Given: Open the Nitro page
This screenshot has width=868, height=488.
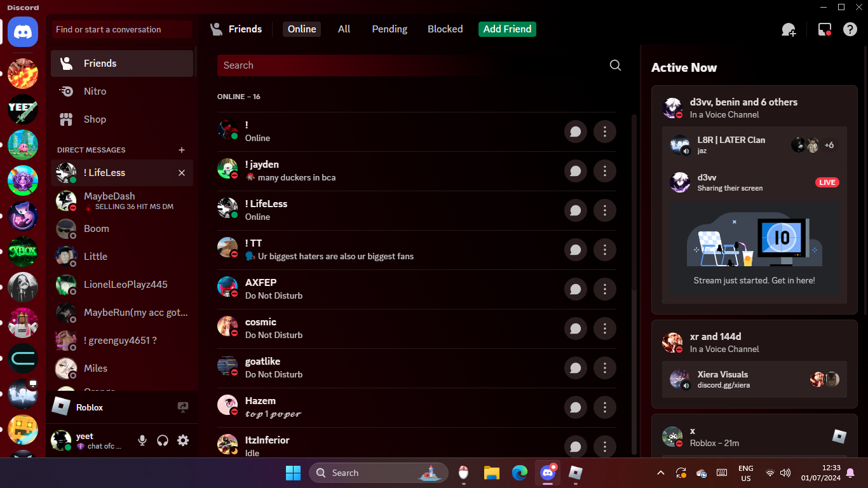Looking at the screenshot, I should pos(122,91).
